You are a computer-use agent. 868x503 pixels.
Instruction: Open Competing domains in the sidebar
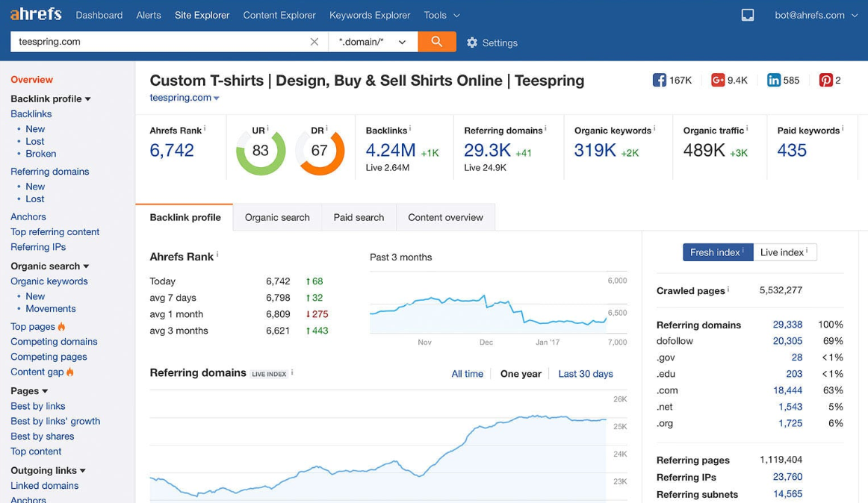(54, 342)
